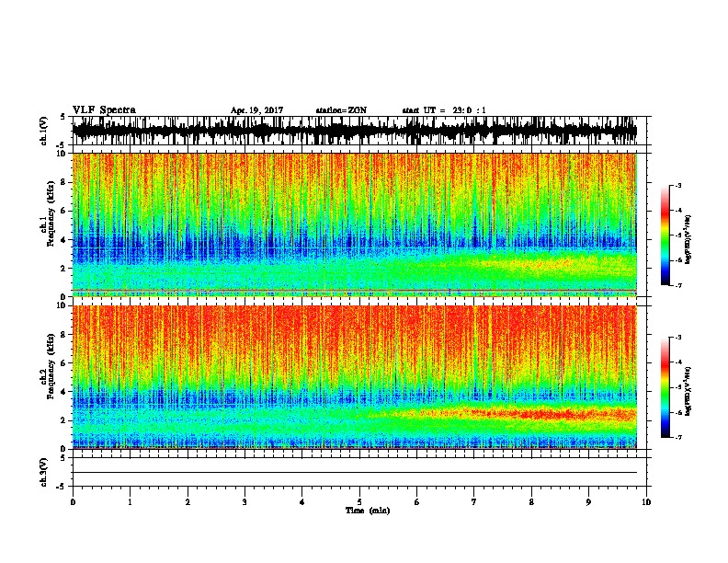Click the flat ch.3 voltage trace line
The image size is (728, 563).
coord(355,473)
